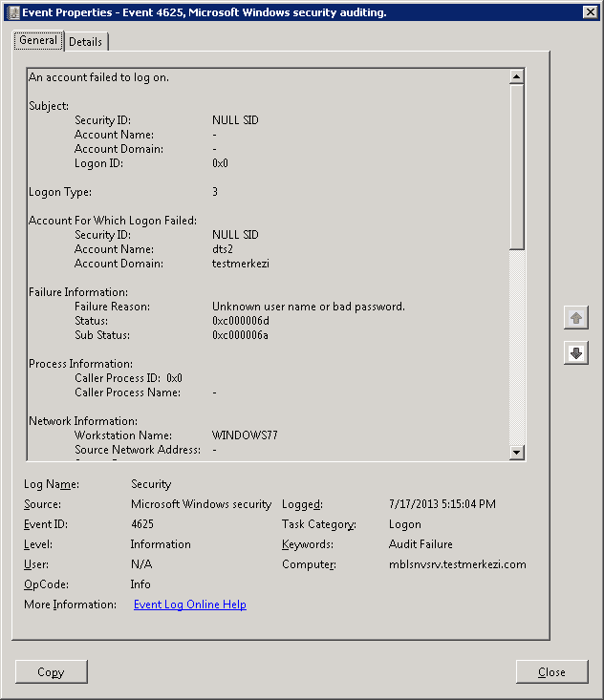Click the description scrollbar up arrow

tap(516, 76)
